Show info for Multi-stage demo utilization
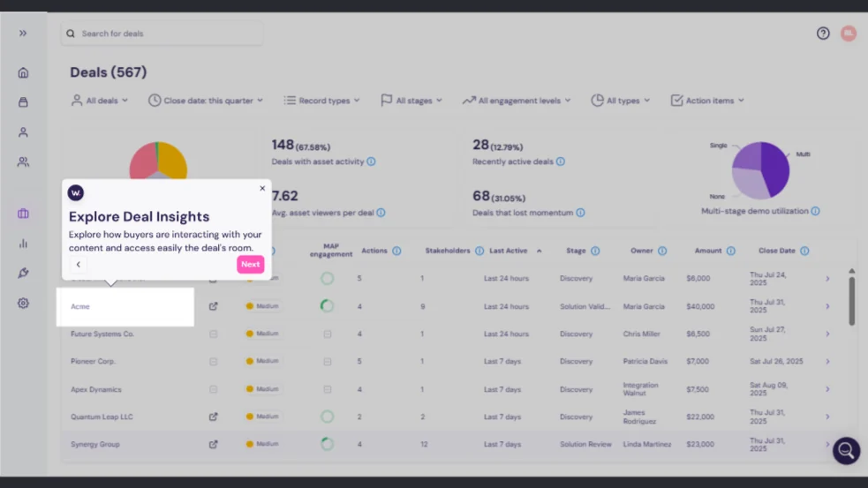The width and height of the screenshot is (868, 488). click(815, 211)
